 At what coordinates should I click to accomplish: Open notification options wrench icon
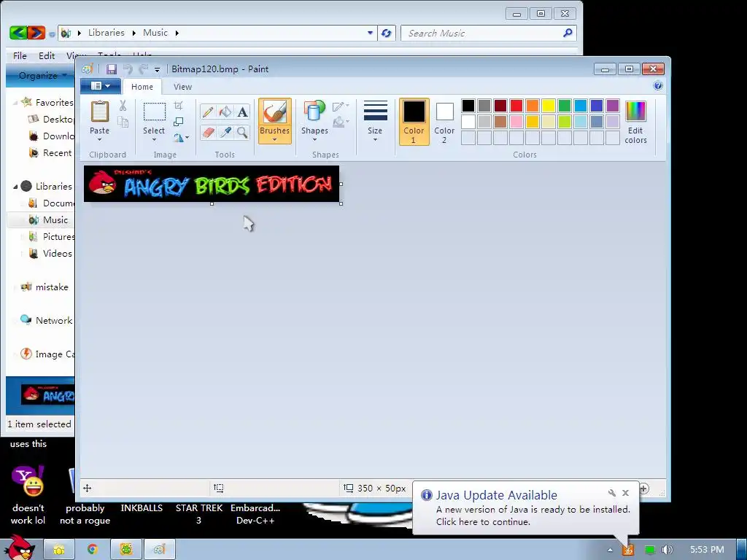[612, 493]
